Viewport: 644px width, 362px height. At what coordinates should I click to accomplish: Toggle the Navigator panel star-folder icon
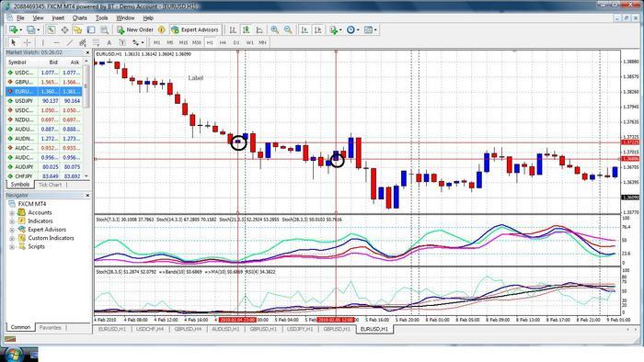(x=77, y=29)
